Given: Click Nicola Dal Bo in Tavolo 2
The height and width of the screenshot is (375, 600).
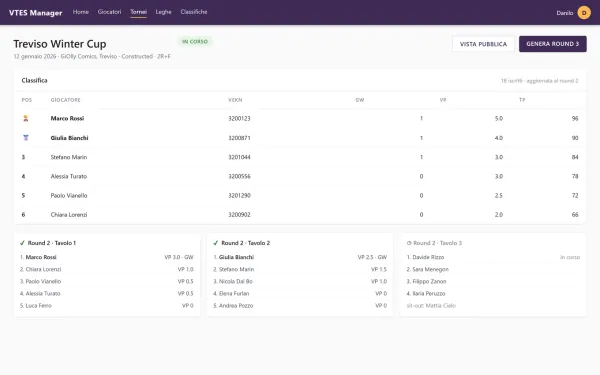Looking at the screenshot, I should [x=236, y=281].
